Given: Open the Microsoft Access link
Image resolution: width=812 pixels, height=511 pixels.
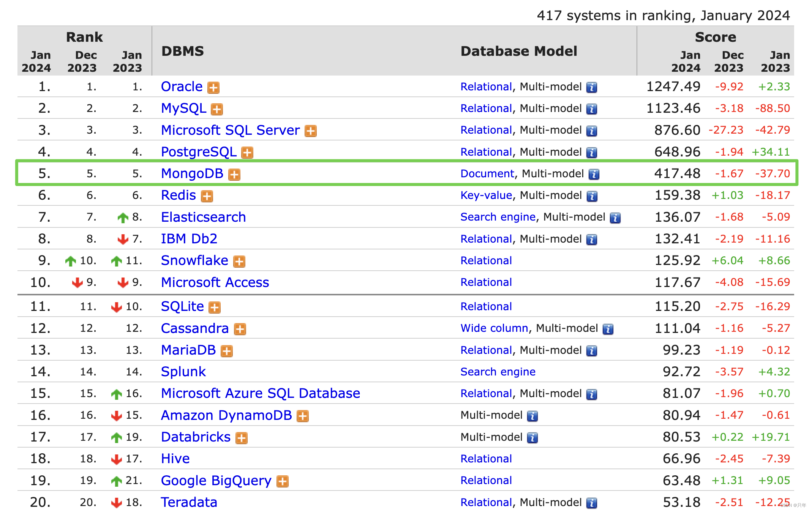Looking at the screenshot, I should click(x=215, y=282).
